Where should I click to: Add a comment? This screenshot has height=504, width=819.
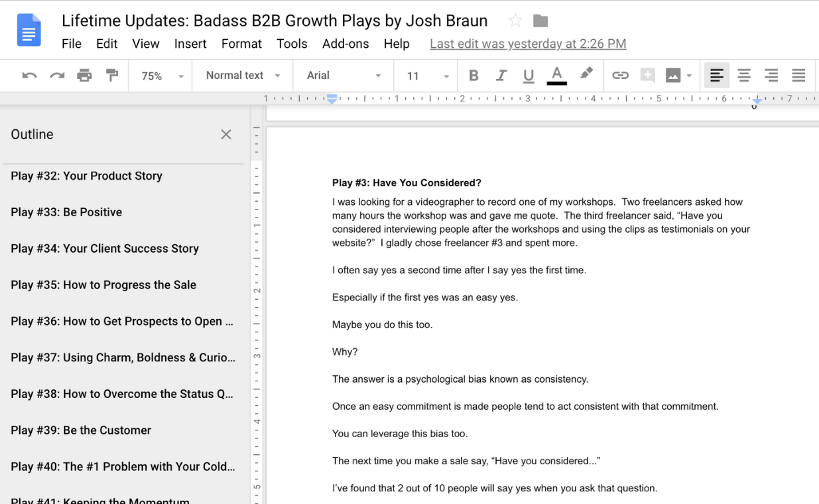coord(647,75)
